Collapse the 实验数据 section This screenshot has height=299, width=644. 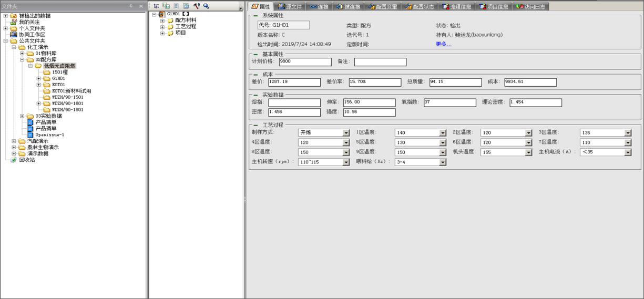pos(255,95)
